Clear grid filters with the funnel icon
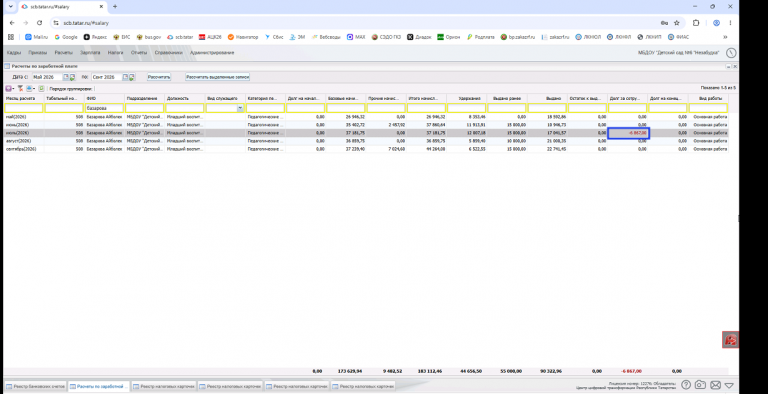The image size is (768, 394). coord(20,89)
